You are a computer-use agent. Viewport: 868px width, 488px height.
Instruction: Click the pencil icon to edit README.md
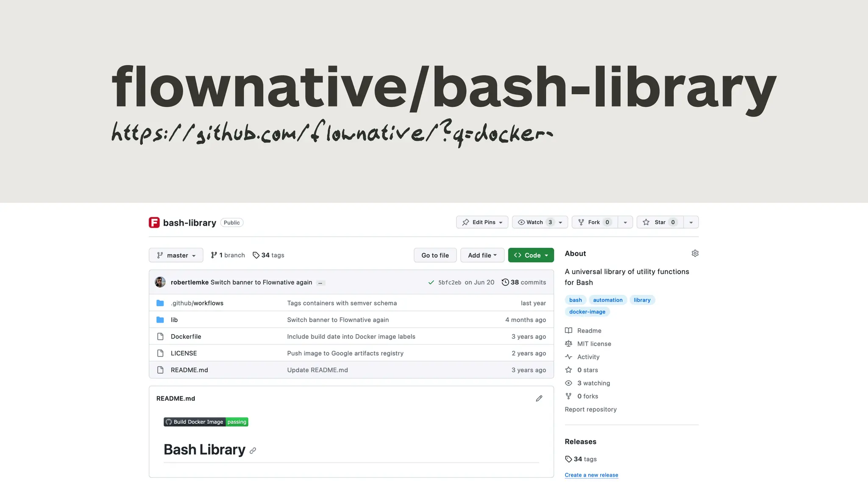tap(539, 398)
